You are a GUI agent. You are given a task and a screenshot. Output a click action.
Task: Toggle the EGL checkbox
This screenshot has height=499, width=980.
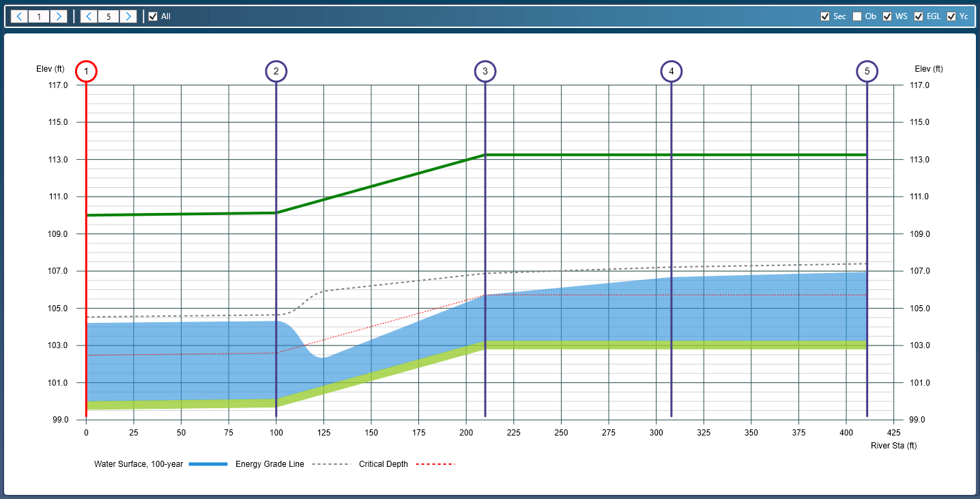919,16
